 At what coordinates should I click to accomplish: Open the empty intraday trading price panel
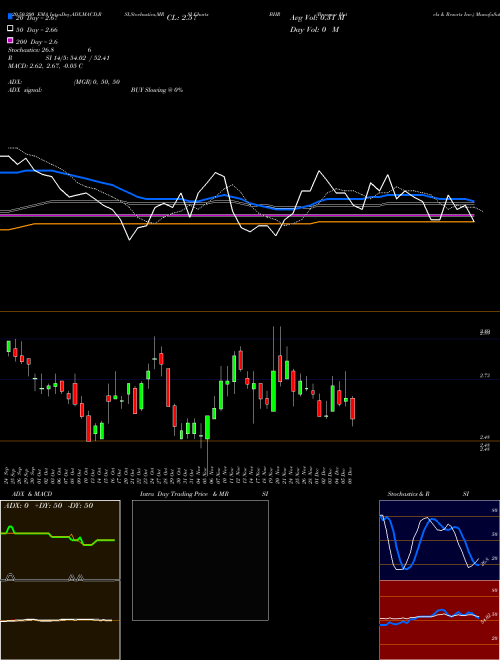[x=200, y=560]
